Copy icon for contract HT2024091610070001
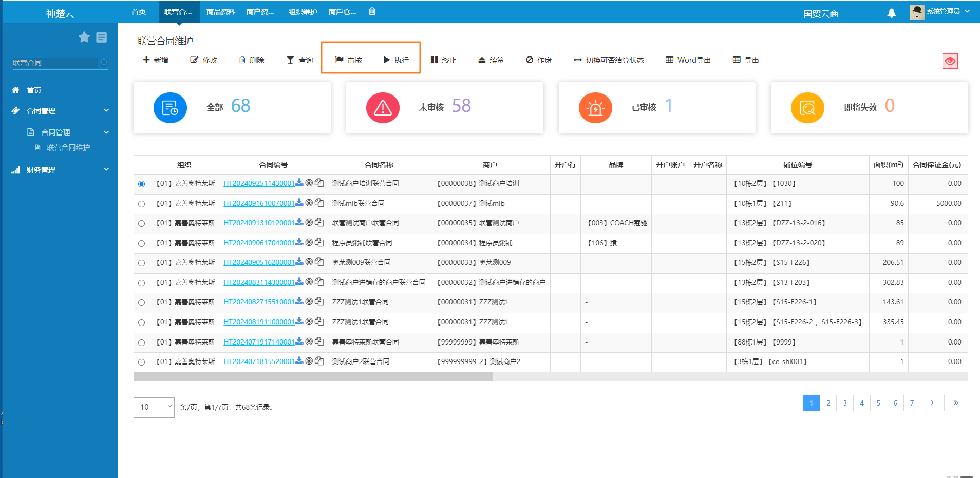980x478 pixels. tap(319, 203)
